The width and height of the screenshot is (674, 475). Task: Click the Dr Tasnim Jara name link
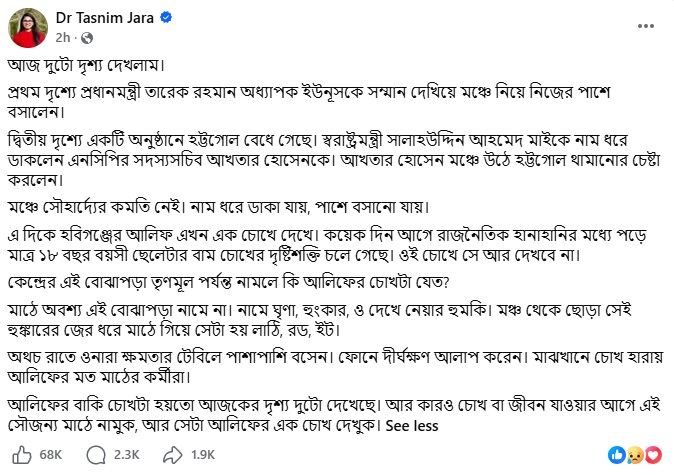pos(104,18)
